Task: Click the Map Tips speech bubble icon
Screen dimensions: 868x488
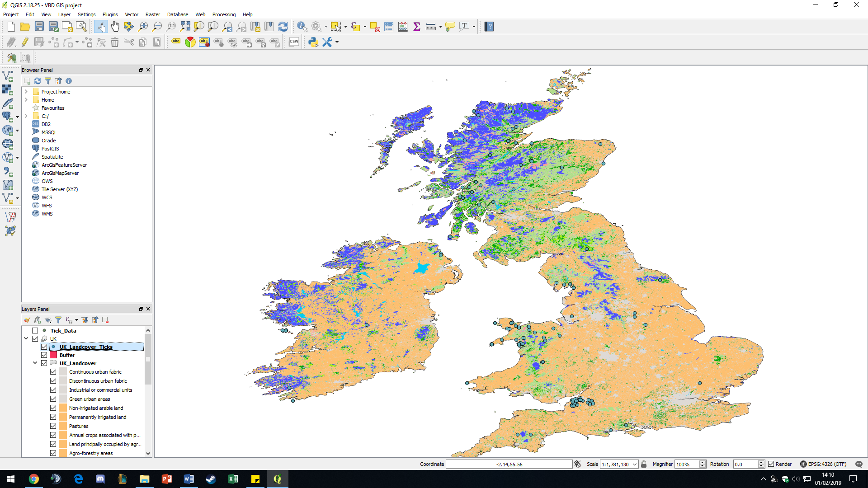Action: point(450,27)
